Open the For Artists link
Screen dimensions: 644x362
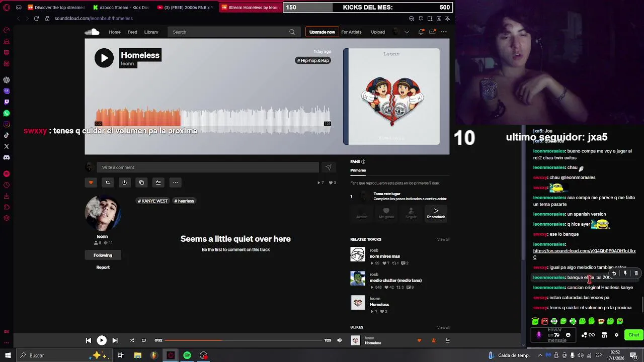pyautogui.click(x=351, y=32)
